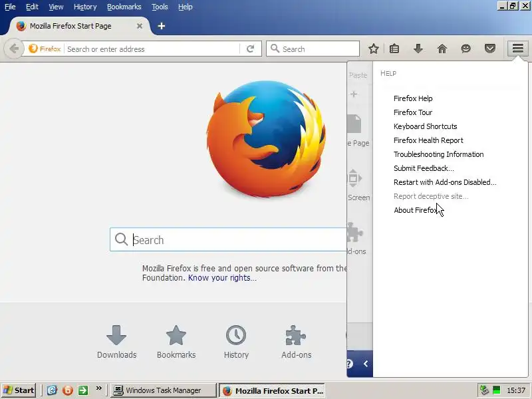Open the View menu
The height and width of the screenshot is (399, 532).
tap(56, 7)
